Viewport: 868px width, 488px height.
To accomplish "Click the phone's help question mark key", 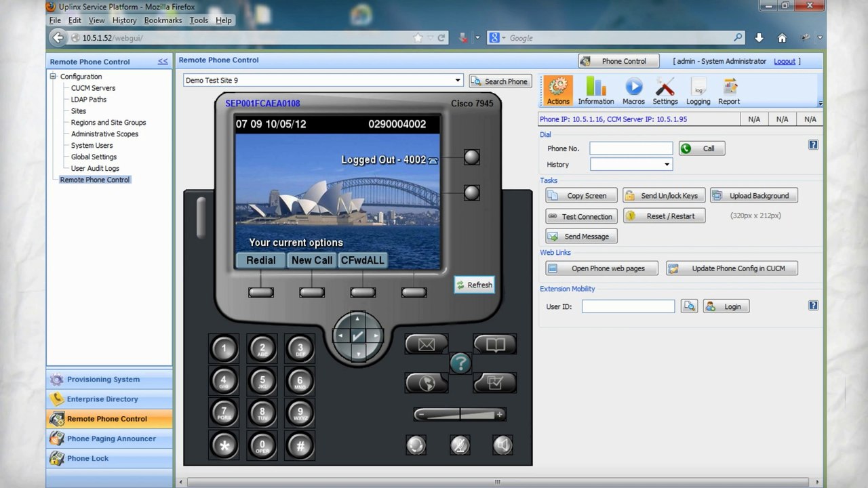I will (x=460, y=364).
